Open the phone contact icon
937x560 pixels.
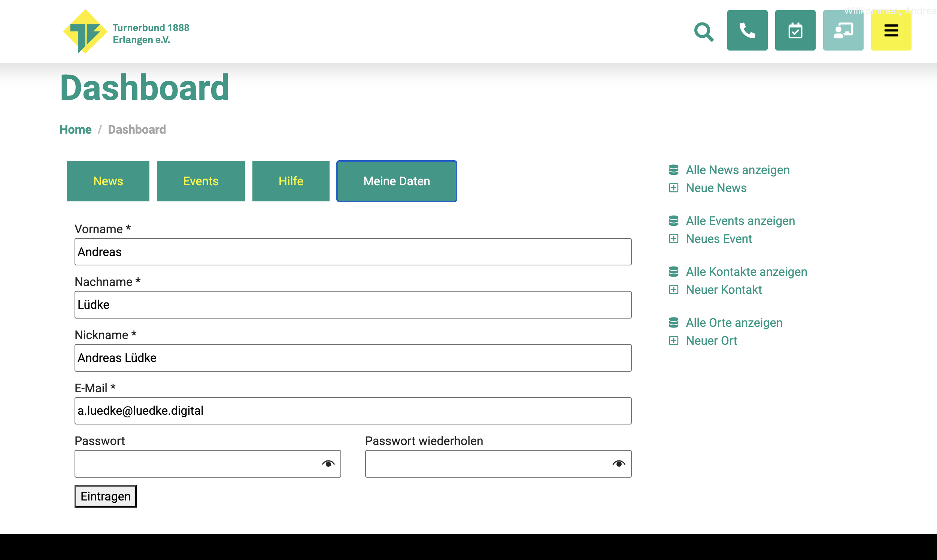(x=747, y=30)
